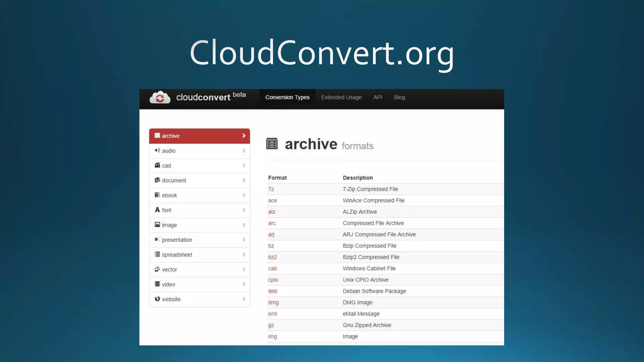Open the img format link
This screenshot has height=362, width=644.
pos(272,337)
